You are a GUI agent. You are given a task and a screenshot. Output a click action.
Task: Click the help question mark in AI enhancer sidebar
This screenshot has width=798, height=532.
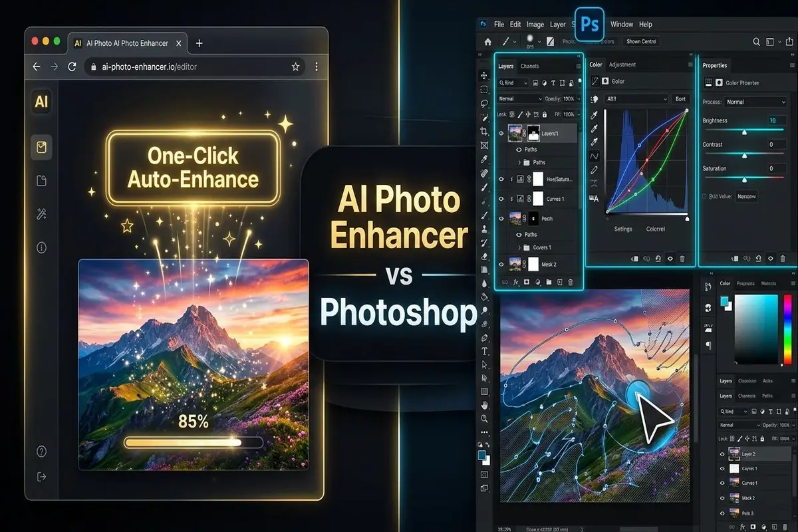41,451
